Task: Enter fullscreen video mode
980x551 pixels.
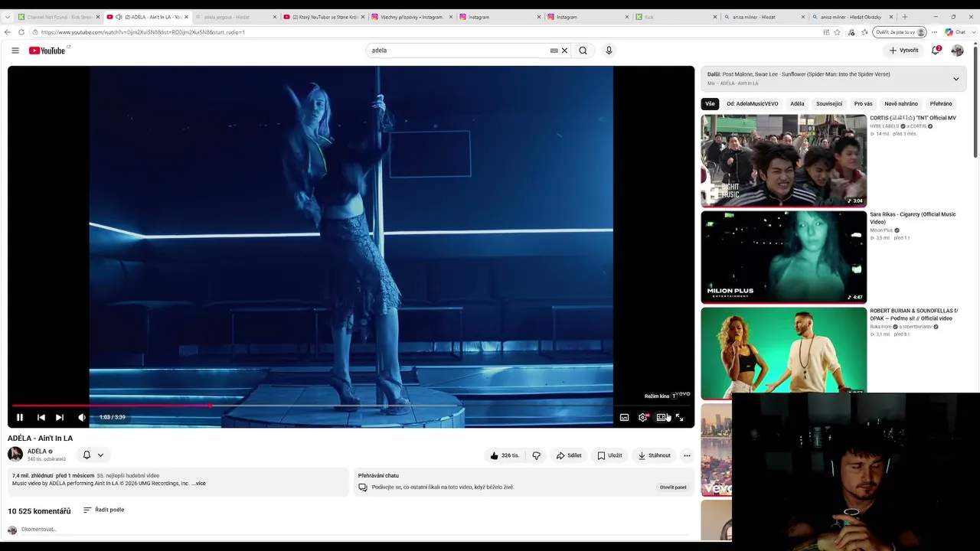Action: 679,417
